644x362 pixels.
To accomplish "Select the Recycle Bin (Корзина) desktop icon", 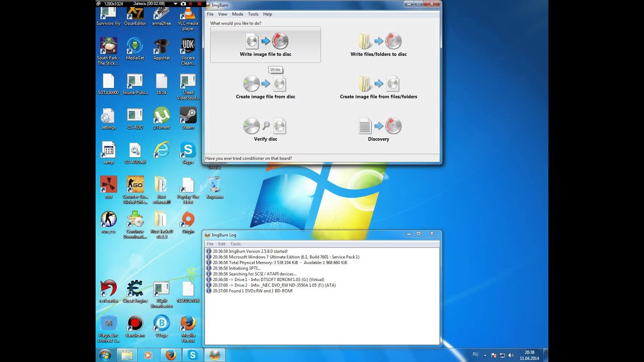I will (x=215, y=188).
